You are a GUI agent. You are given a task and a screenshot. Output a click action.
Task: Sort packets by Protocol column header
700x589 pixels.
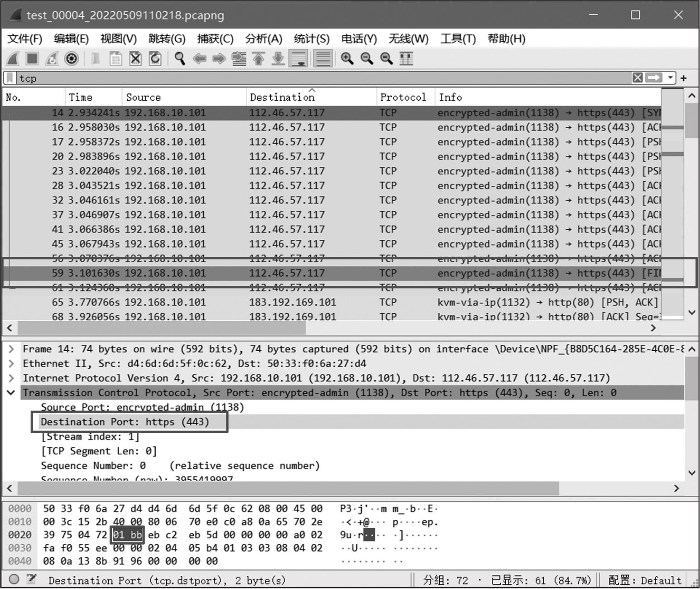403,97
